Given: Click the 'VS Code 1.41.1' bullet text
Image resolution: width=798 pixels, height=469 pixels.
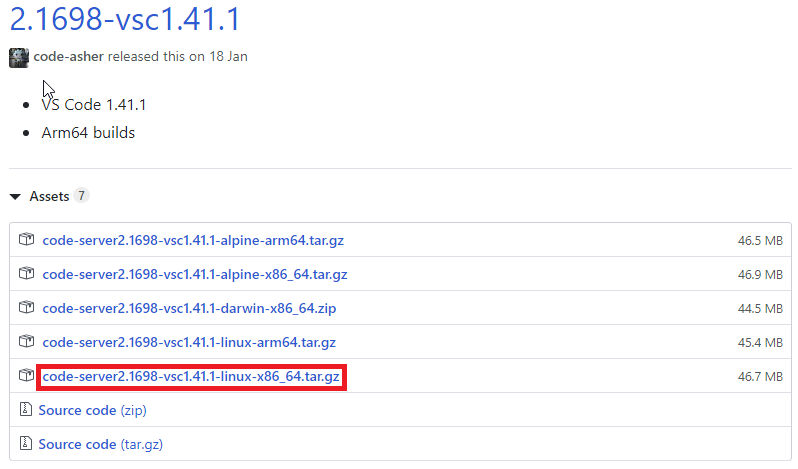Looking at the screenshot, I should [94, 105].
